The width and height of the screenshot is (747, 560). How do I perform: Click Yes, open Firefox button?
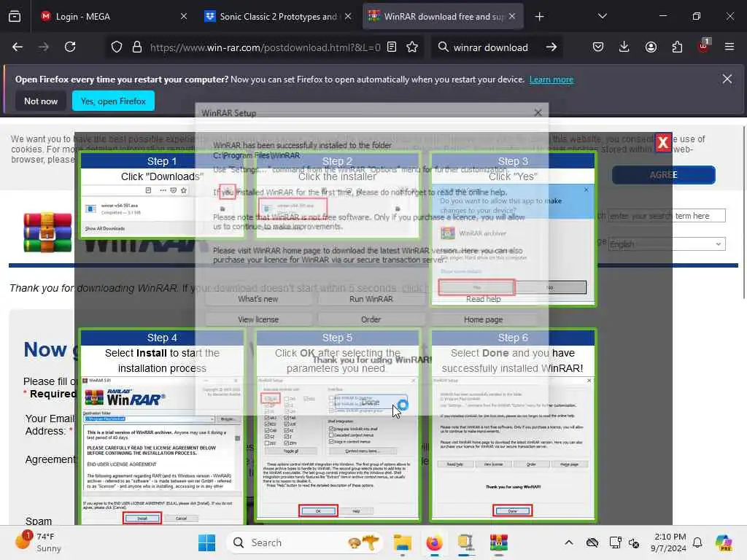113,101
